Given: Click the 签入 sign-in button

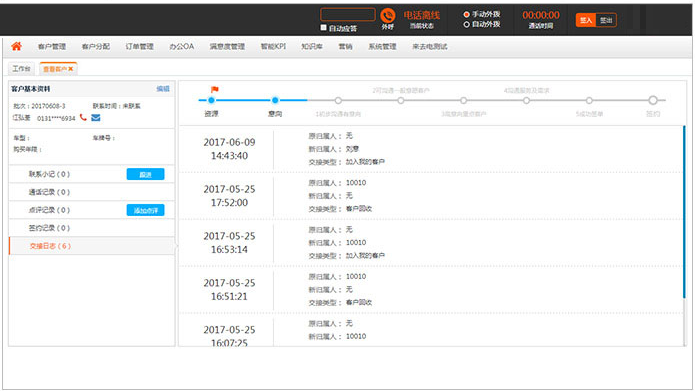Looking at the screenshot, I should 586,20.
